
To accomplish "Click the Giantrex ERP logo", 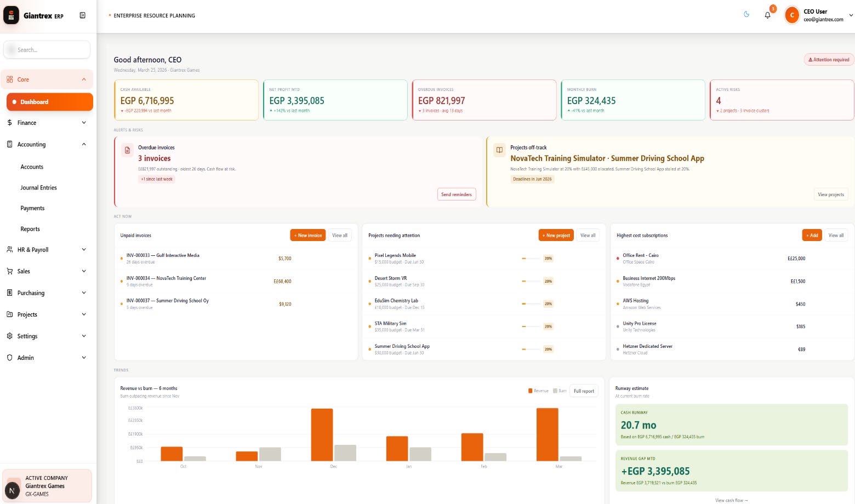I will (x=12, y=15).
